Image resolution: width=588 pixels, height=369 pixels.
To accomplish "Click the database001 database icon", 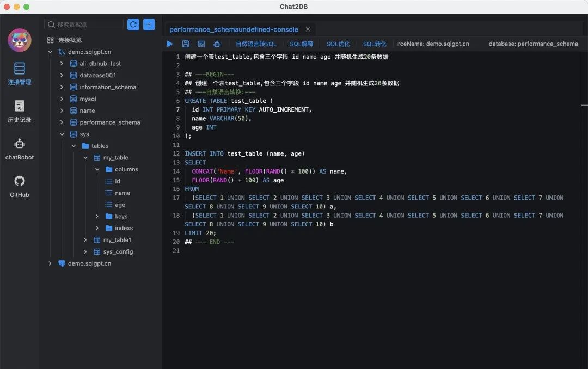I will coord(73,75).
